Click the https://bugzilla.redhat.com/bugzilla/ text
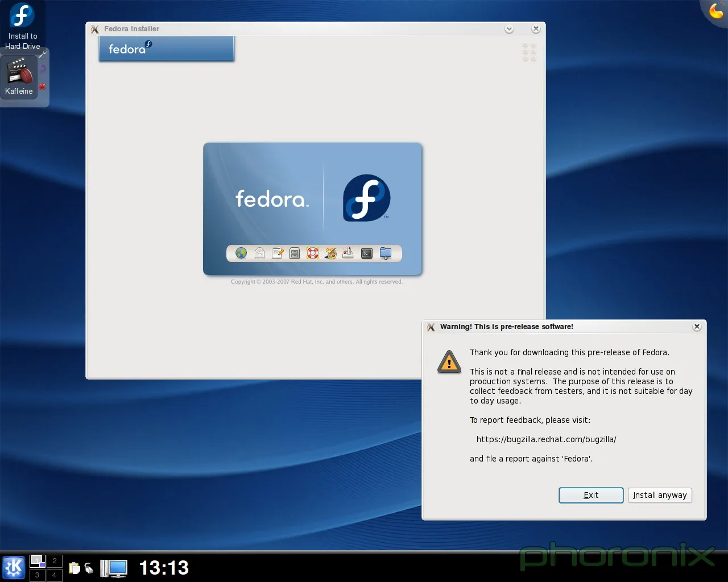Screen dimensions: 728x582 [x=546, y=439]
